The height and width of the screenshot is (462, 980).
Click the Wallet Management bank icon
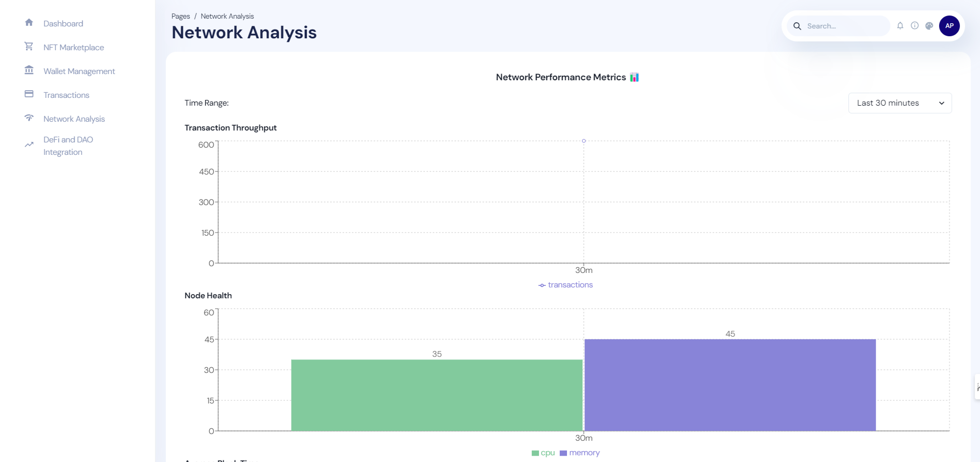click(29, 70)
